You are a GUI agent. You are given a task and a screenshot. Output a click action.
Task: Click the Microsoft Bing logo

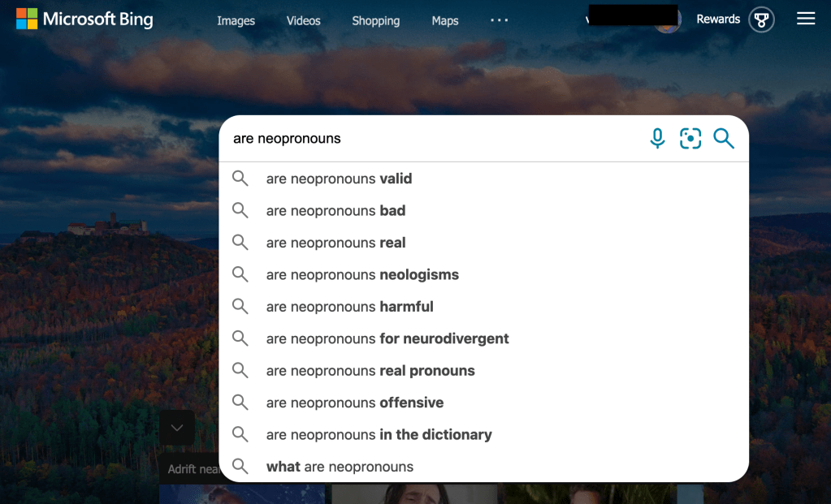(84, 19)
